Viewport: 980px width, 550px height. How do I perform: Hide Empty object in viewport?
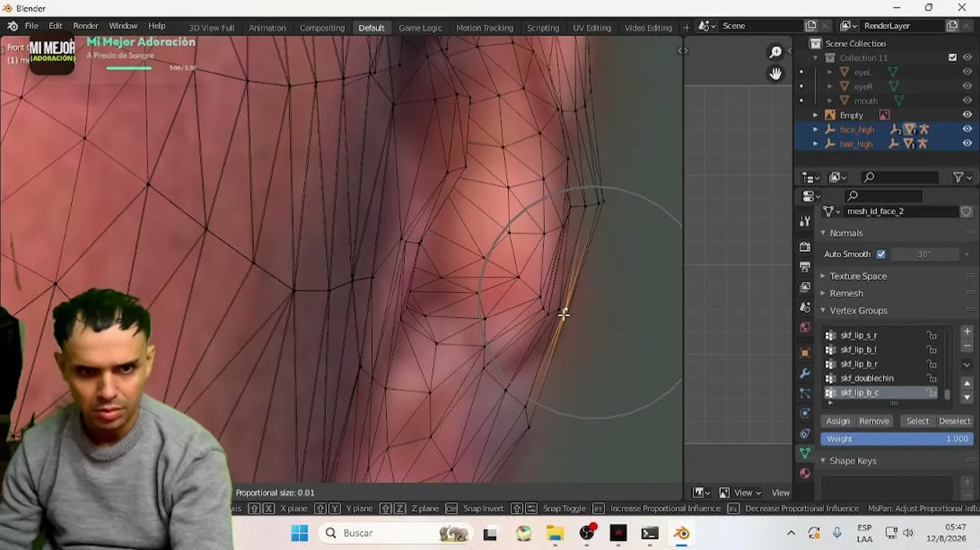click(x=967, y=115)
